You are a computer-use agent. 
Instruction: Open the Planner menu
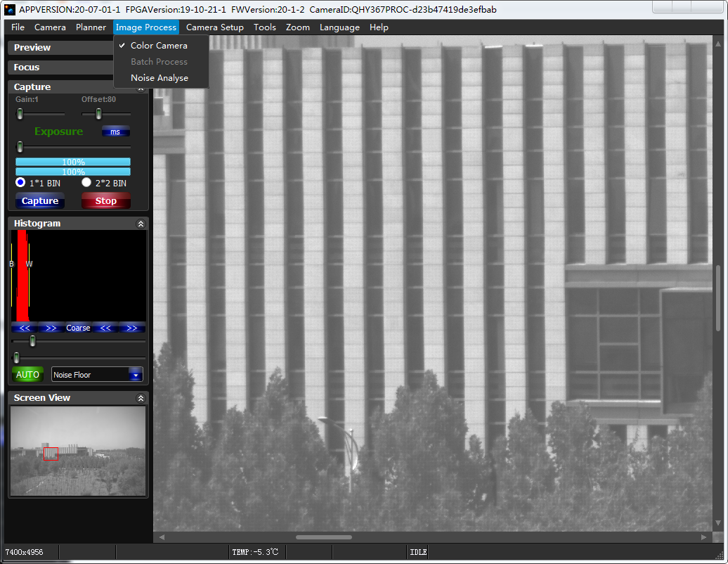point(91,27)
